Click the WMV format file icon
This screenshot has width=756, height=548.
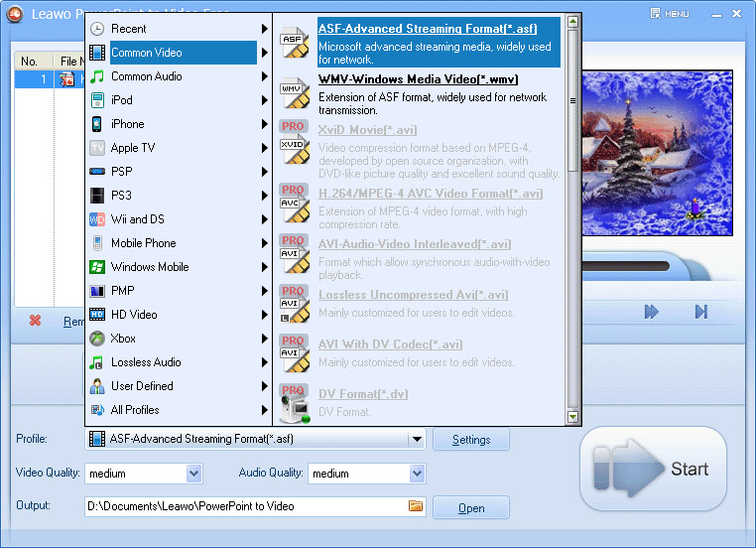pyautogui.click(x=295, y=93)
